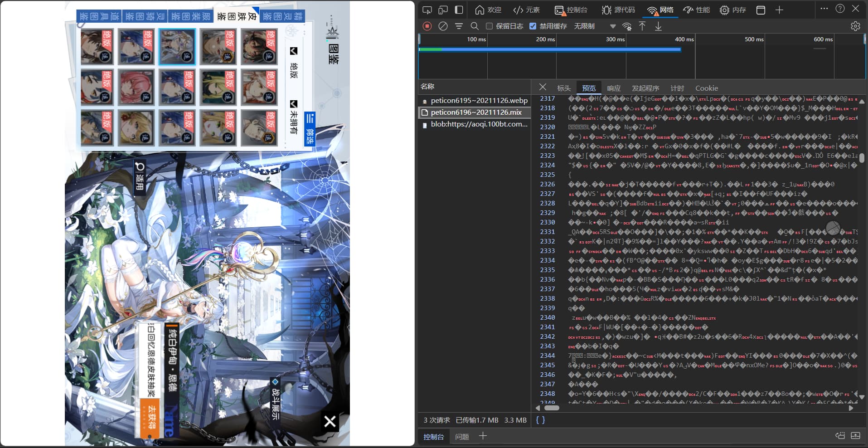Switch to the 标头 request tab
Viewport: 868px width, 448px height.
pos(564,88)
